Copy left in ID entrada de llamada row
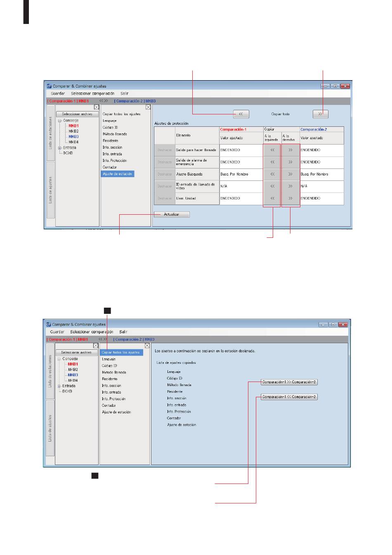 pos(272,186)
